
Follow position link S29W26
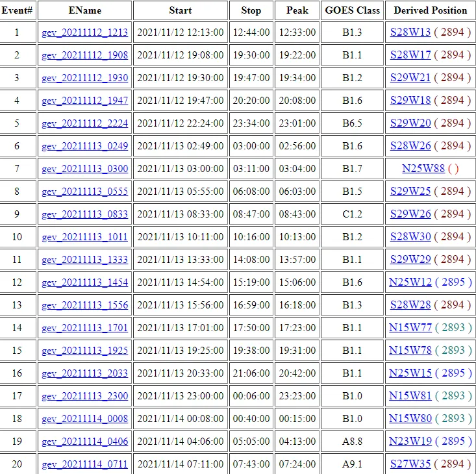410,214
